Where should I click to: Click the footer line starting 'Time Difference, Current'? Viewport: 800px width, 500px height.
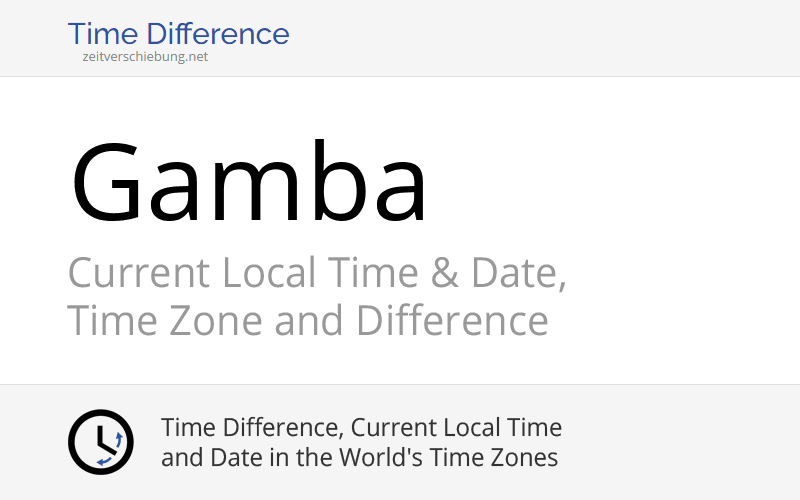click(361, 428)
